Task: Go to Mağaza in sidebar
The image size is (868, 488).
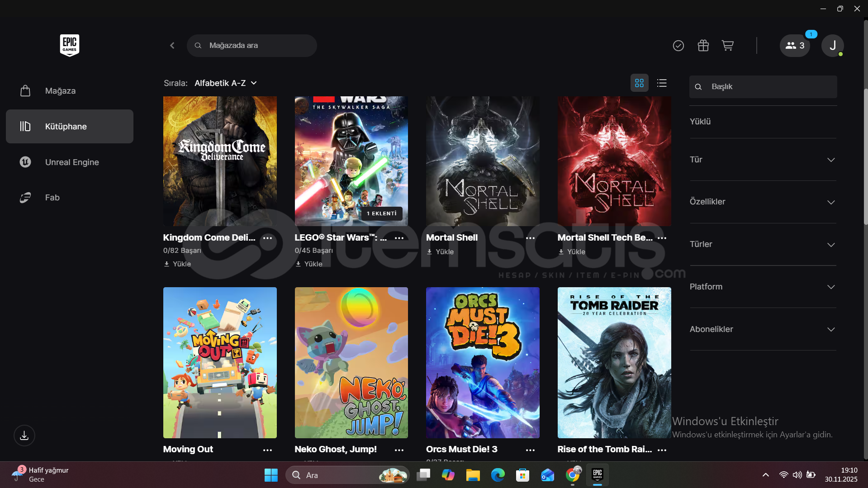Action: 60,91
